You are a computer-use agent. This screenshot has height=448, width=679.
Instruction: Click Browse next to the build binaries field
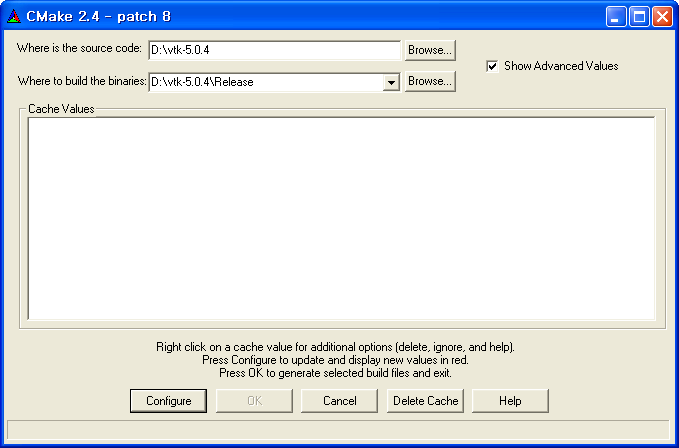(x=430, y=81)
